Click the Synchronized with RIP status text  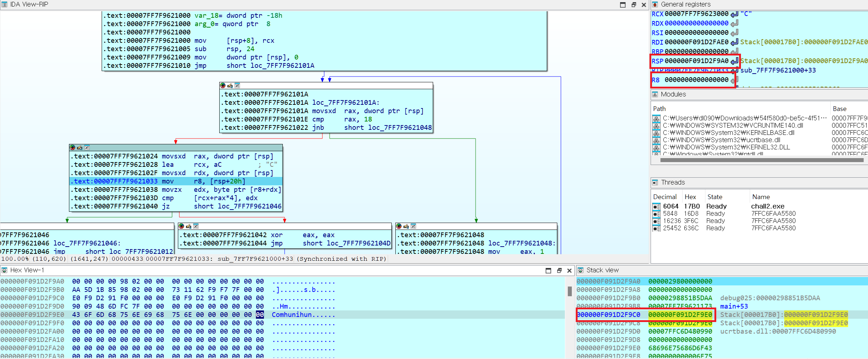click(342, 259)
